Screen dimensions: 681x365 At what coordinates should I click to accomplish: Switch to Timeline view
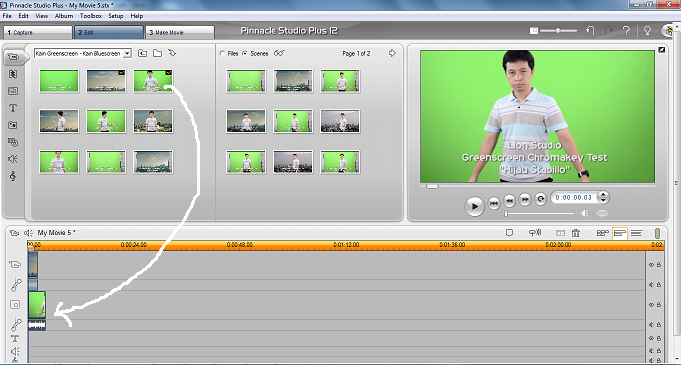pyautogui.click(x=620, y=233)
